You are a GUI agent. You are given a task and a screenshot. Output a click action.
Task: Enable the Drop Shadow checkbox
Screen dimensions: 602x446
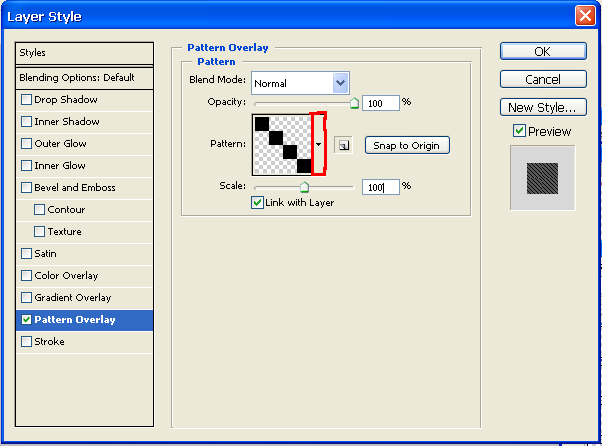[x=26, y=100]
